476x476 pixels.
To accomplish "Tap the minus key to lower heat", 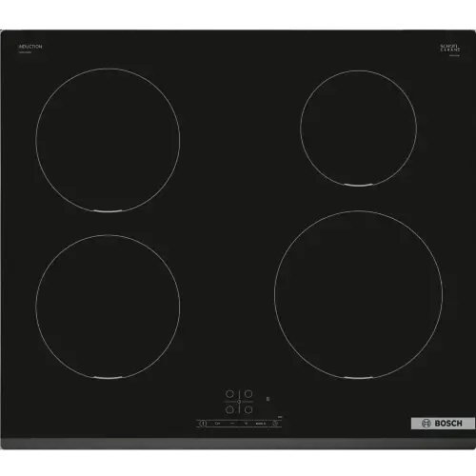I will (x=232, y=424).
